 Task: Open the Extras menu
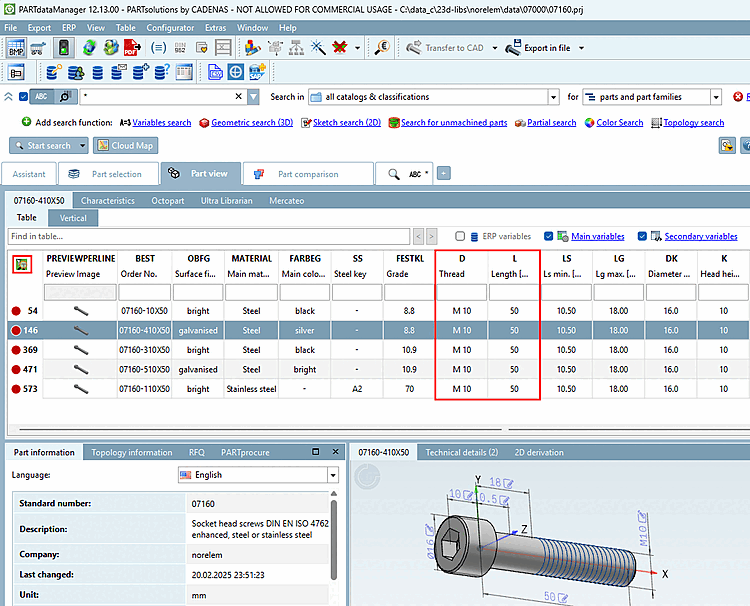tap(215, 28)
